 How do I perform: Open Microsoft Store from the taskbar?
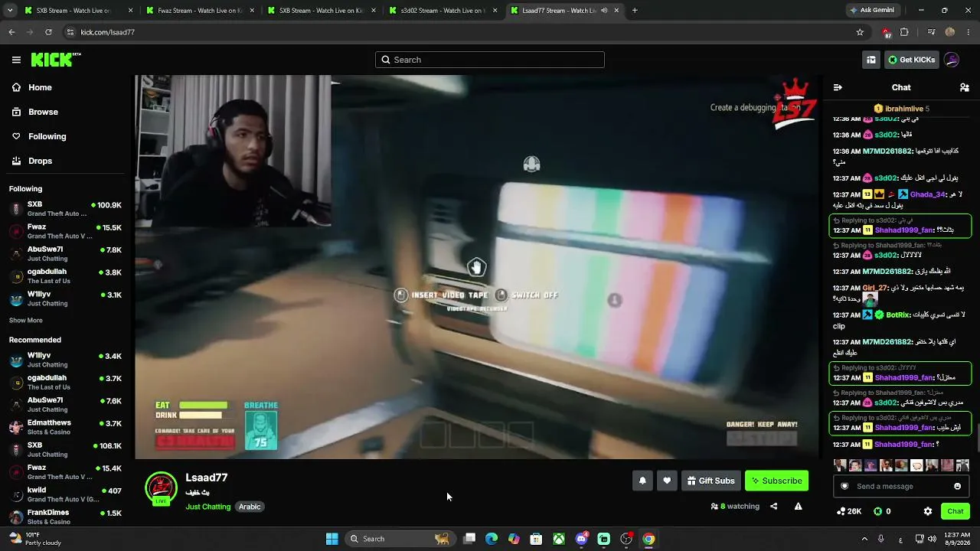pos(537,539)
